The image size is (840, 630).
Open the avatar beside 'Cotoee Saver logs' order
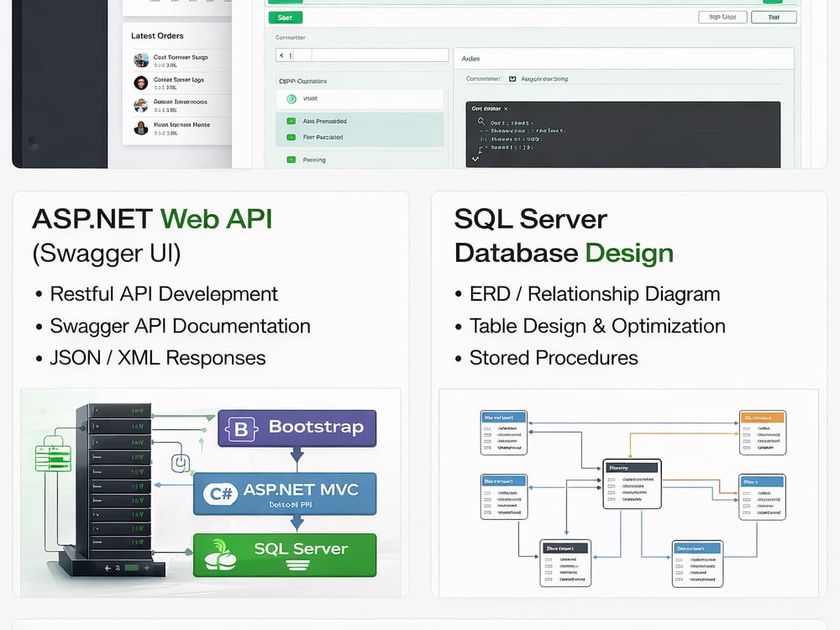(141, 82)
